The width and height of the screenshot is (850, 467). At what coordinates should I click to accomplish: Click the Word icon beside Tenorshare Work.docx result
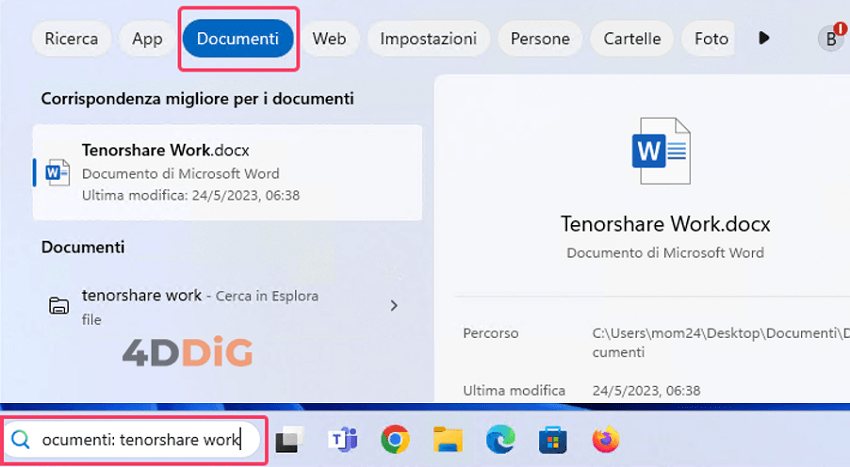(57, 172)
